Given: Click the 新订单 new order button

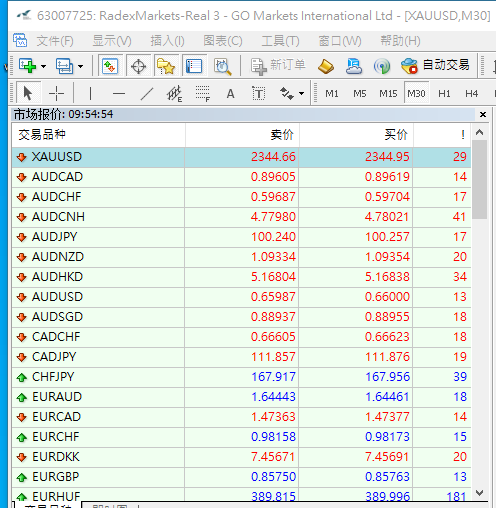Looking at the screenshot, I should pyautogui.click(x=278, y=66).
